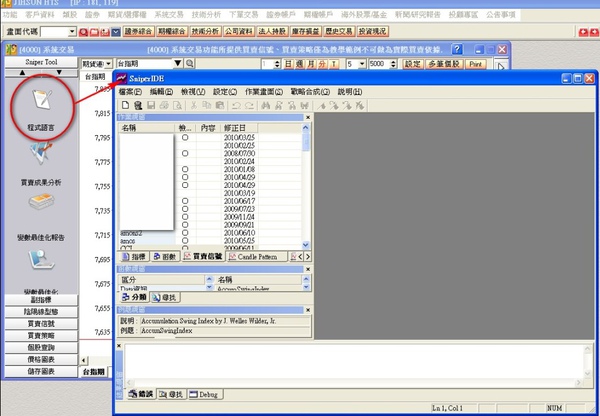
Task: Click the Cut scissors icon in SniperIDE
Action: [x=194, y=105]
